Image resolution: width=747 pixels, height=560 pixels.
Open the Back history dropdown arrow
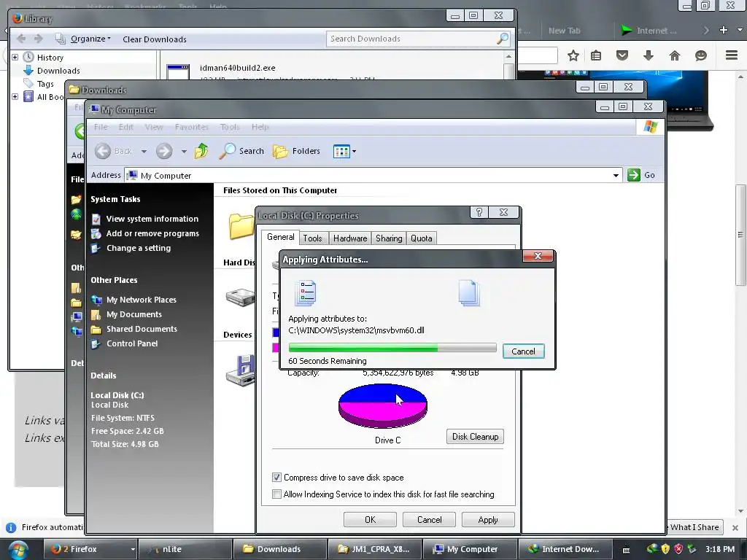click(x=144, y=152)
